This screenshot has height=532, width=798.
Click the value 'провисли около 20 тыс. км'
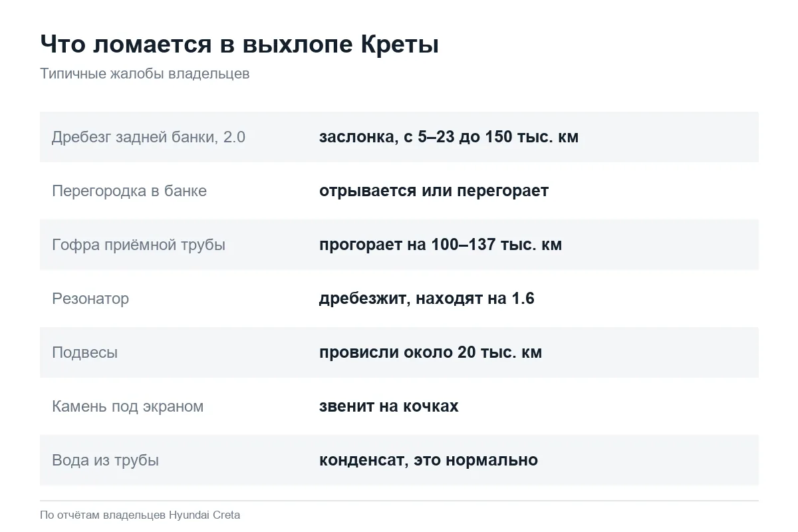click(430, 352)
